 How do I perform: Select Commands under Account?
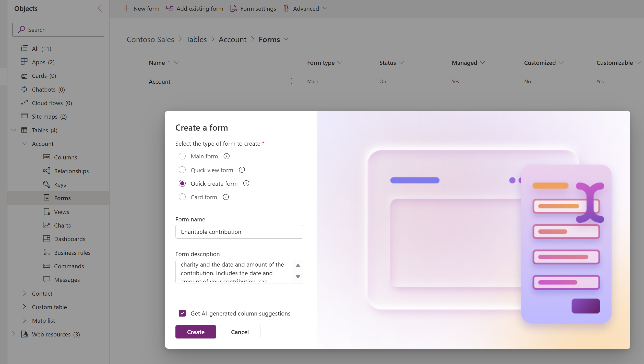[x=69, y=266]
